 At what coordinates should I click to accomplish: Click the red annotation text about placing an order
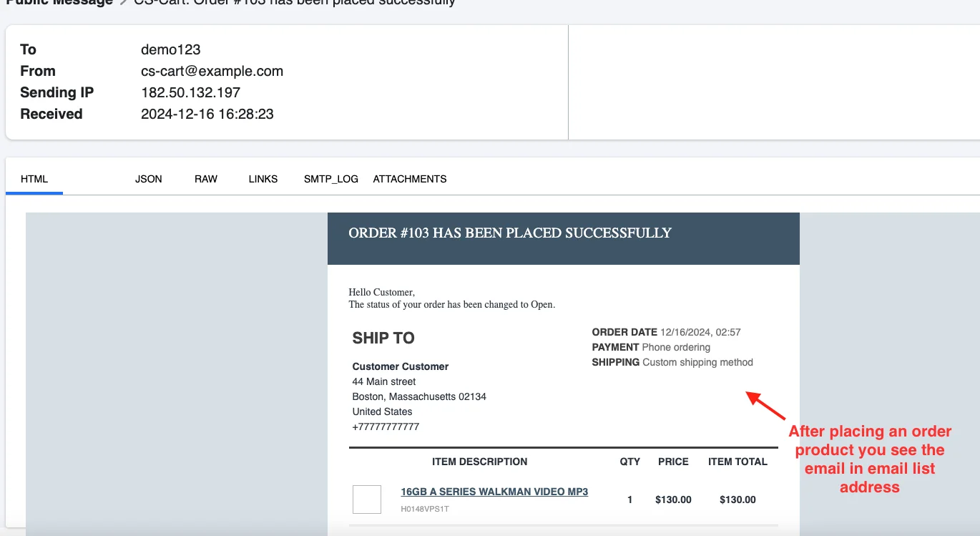coord(870,459)
